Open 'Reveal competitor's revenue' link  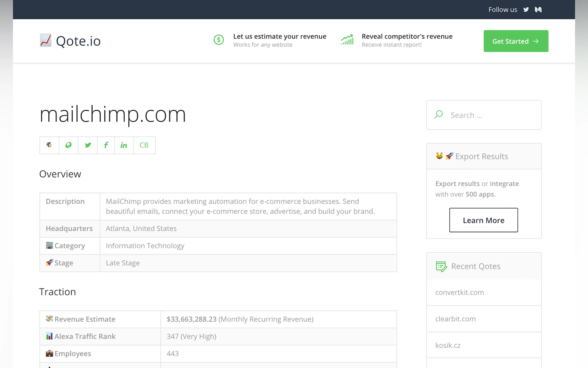(x=407, y=36)
